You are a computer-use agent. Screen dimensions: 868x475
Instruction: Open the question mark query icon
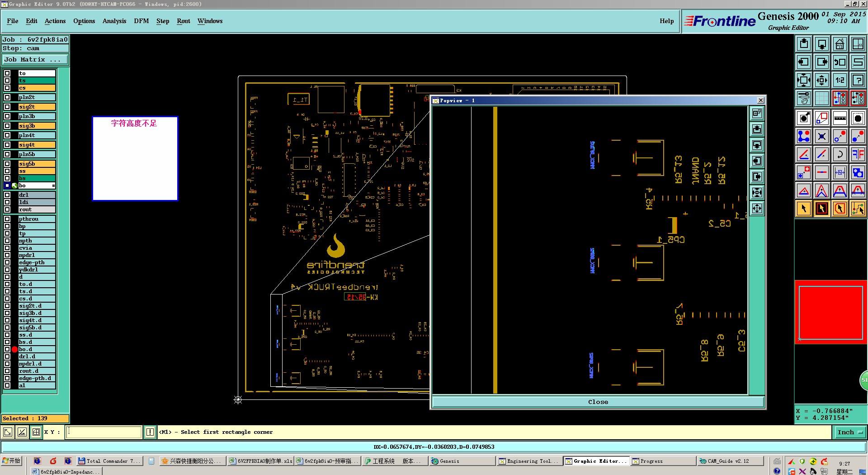click(x=858, y=80)
